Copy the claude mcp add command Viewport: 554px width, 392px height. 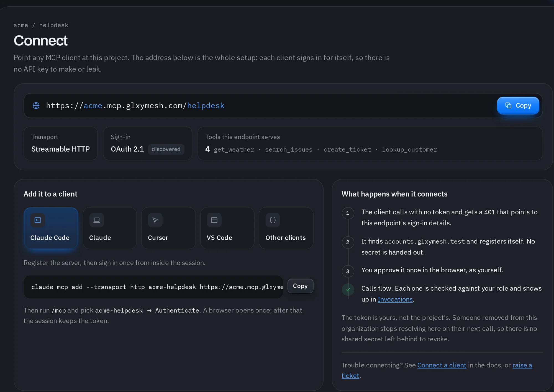point(300,286)
